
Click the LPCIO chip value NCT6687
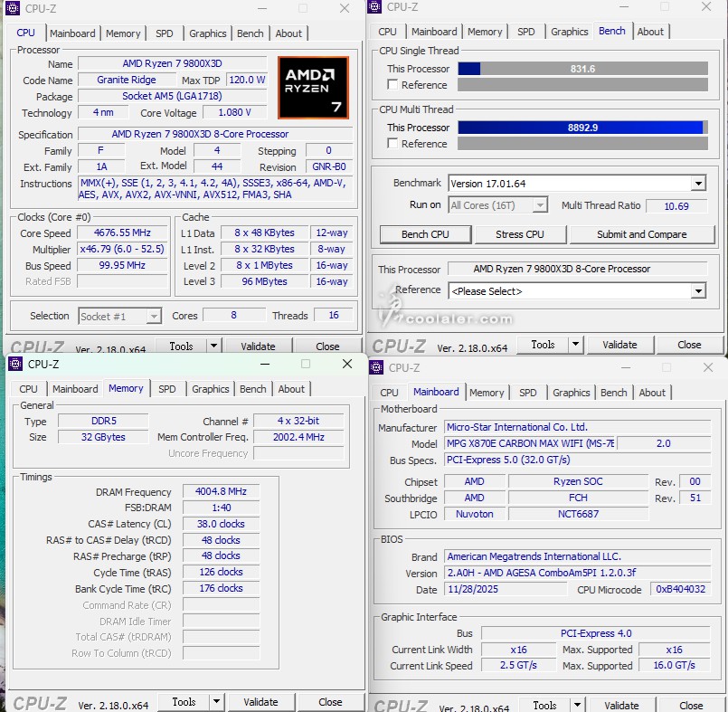pyautogui.click(x=578, y=514)
